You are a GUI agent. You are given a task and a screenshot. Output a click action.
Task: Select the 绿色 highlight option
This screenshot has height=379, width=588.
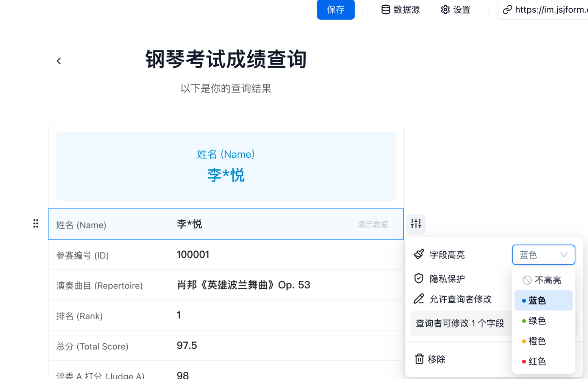click(543, 321)
